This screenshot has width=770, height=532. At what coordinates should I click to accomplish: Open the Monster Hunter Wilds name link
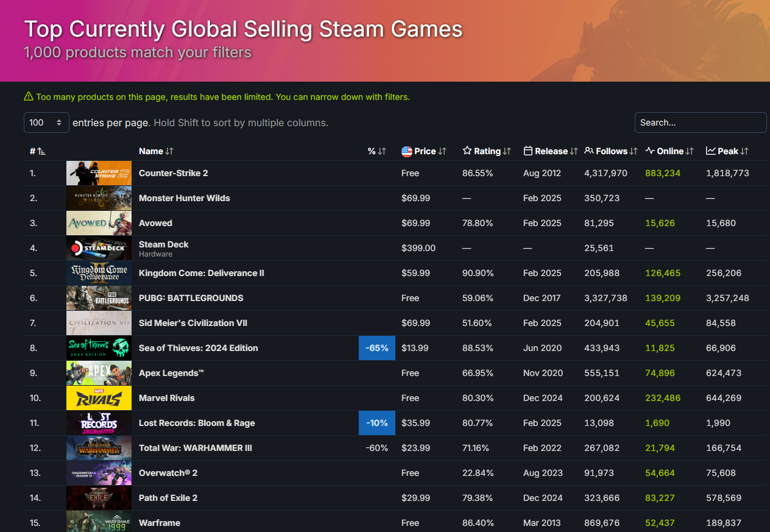click(x=185, y=198)
